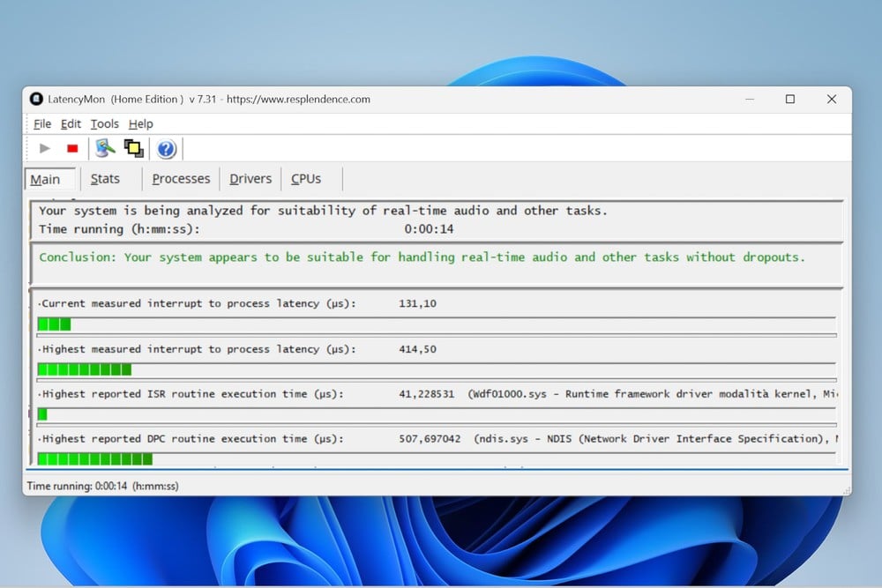Open the Edit menu

(x=71, y=123)
